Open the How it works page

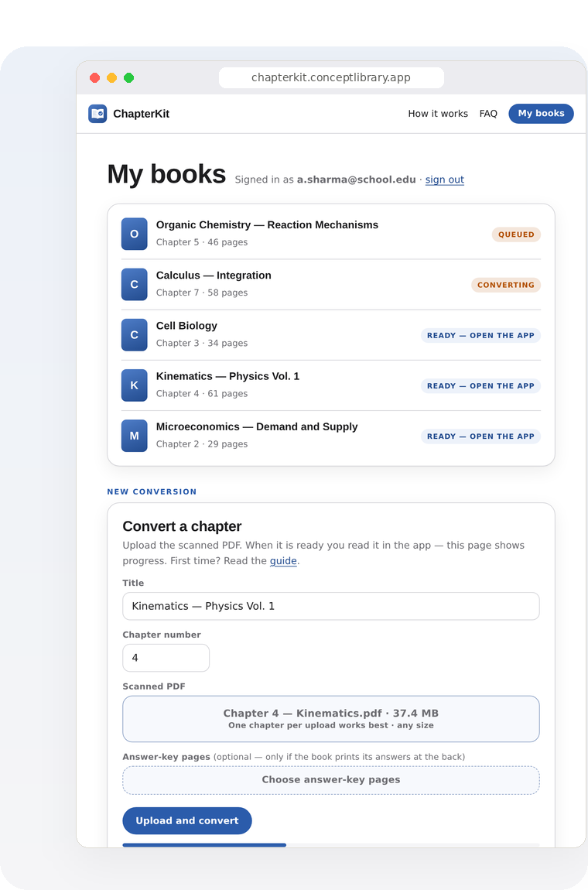click(438, 114)
